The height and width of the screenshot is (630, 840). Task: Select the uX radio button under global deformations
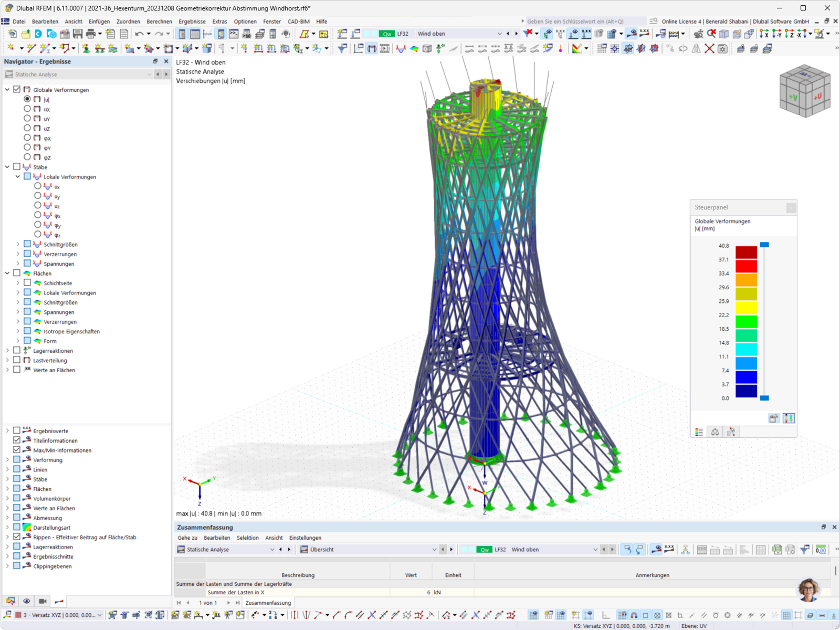(x=27, y=109)
